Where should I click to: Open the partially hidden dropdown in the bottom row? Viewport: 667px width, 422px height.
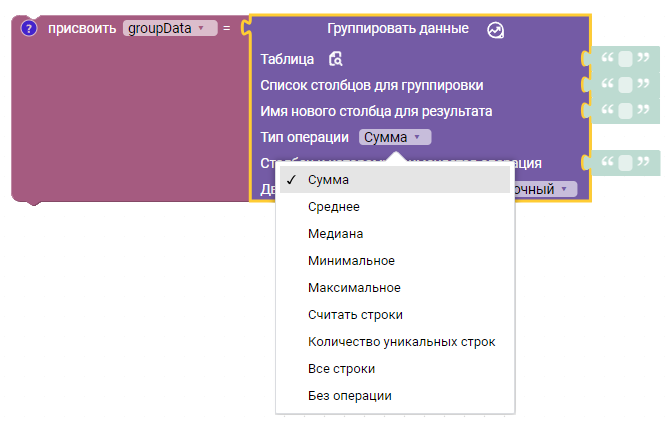tap(546, 189)
